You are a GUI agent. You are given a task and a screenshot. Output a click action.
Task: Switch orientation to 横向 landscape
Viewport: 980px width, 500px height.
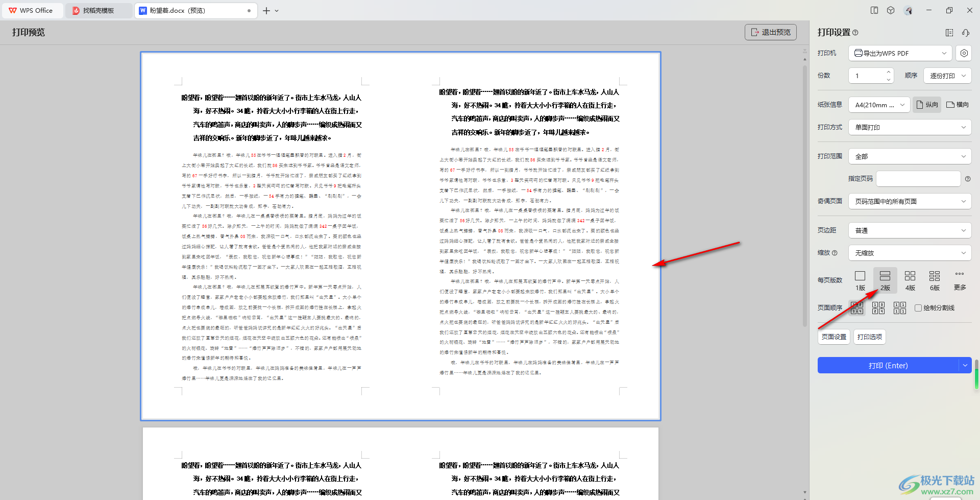pos(958,105)
